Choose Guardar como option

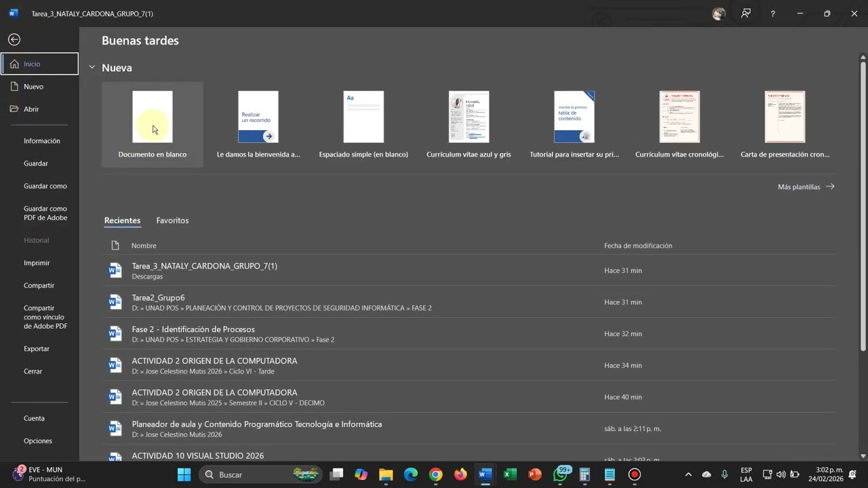pyautogui.click(x=45, y=186)
